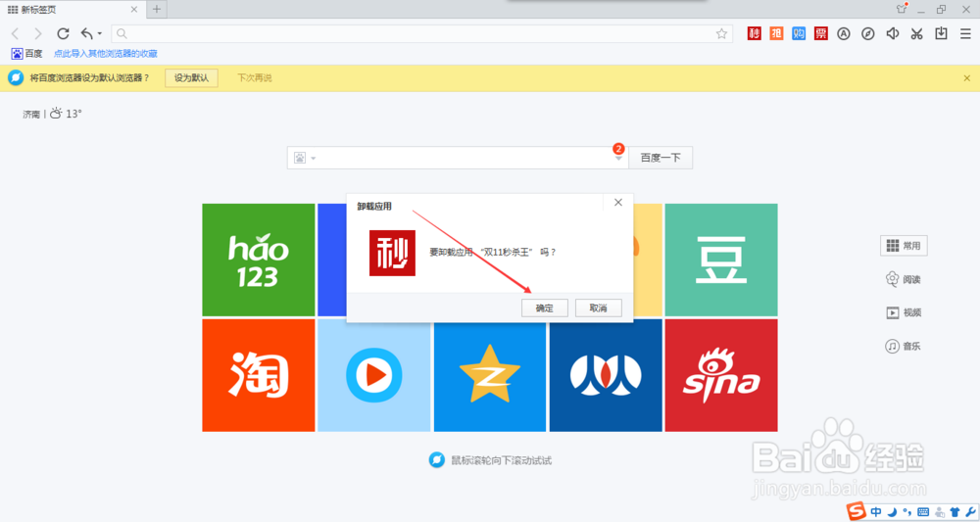Viewport: 980px width, 522px height.
Task: Open the browser hamburger menu
Action: point(965,33)
